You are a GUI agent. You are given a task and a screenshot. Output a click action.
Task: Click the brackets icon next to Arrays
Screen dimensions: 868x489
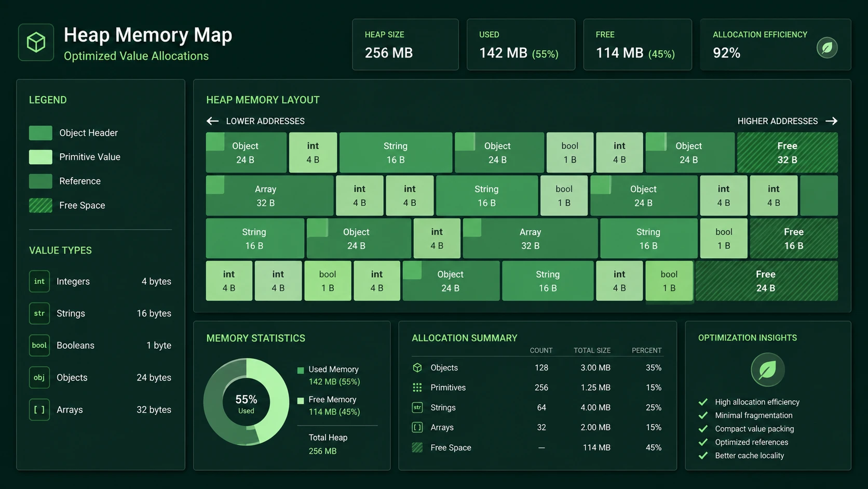39,409
